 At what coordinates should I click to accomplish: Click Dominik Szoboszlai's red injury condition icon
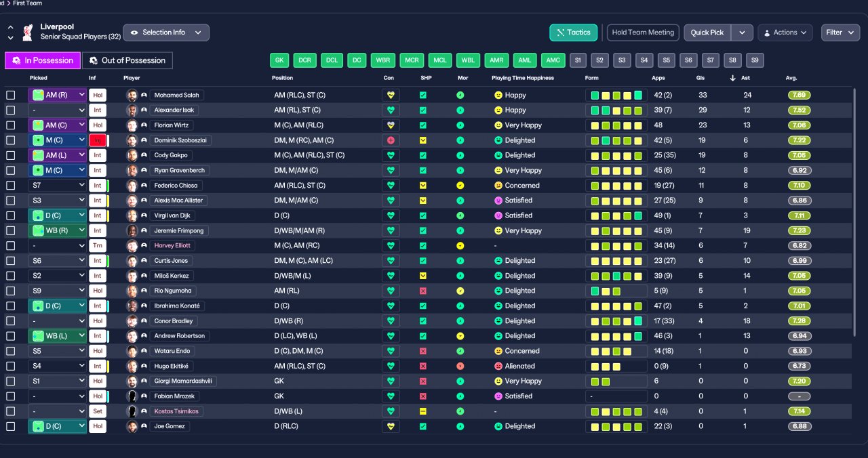(391, 140)
